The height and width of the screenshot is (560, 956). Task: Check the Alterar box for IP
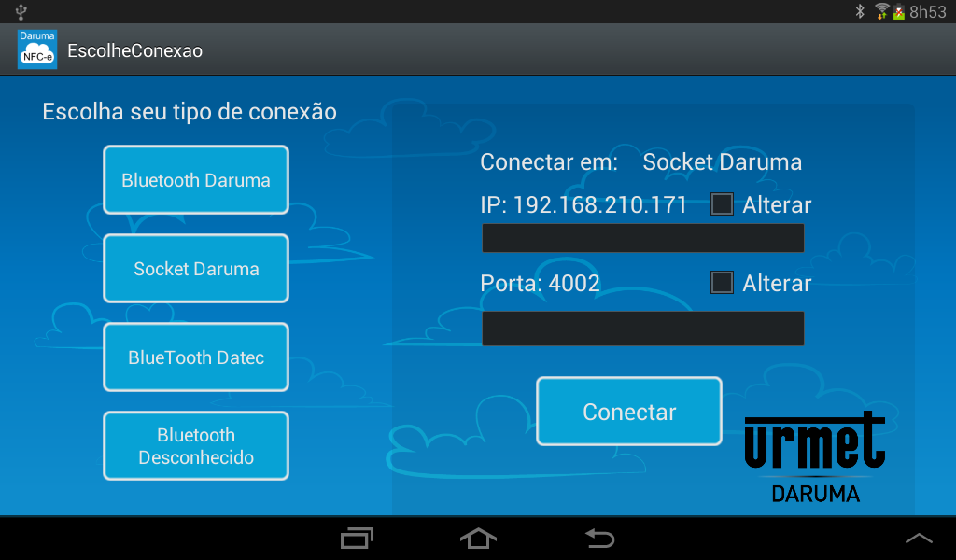[722, 204]
